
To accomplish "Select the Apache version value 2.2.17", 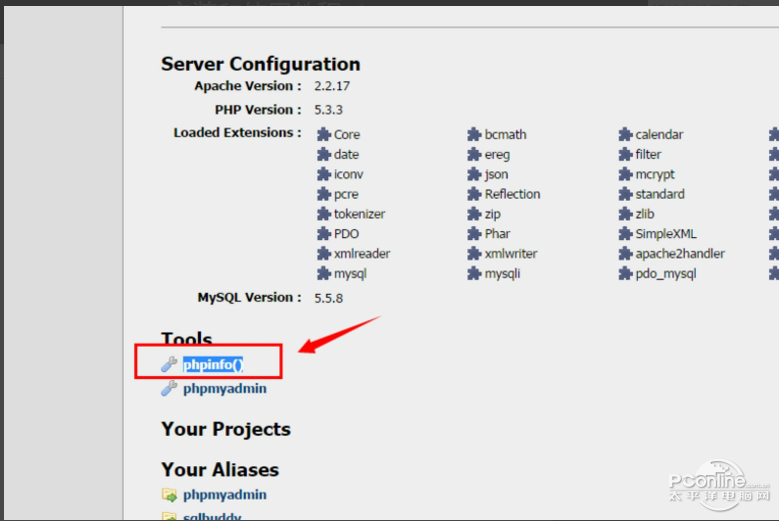I will 332,86.
